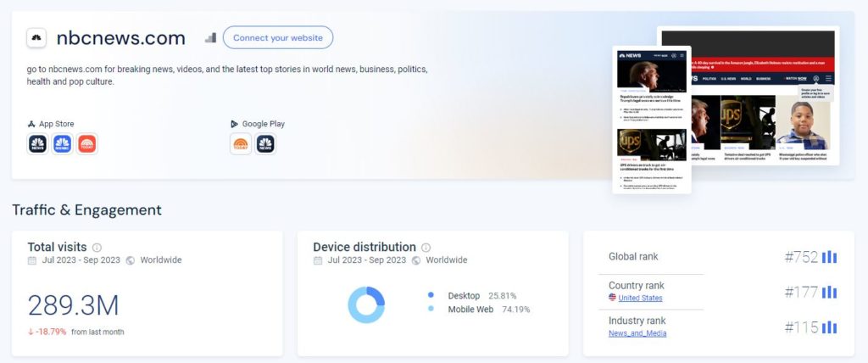Show info tooltip for Device distribution

426,248
